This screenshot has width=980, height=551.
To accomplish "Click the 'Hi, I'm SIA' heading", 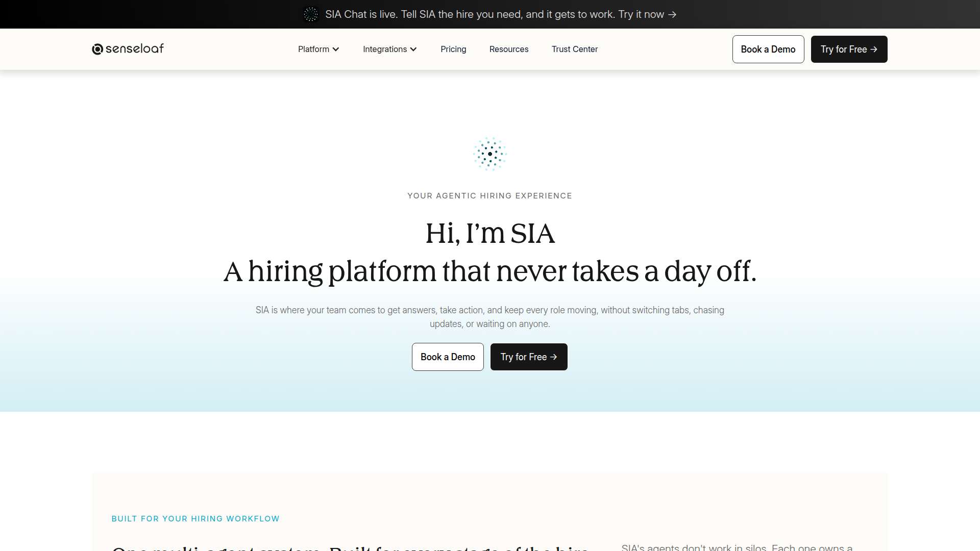I will (490, 234).
